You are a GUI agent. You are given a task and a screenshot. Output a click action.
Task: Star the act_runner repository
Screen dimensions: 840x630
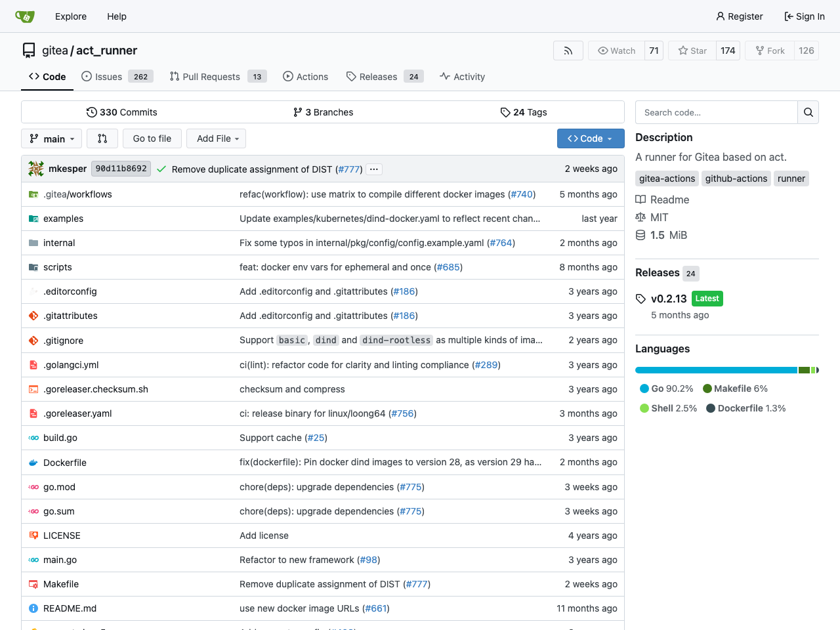point(691,50)
